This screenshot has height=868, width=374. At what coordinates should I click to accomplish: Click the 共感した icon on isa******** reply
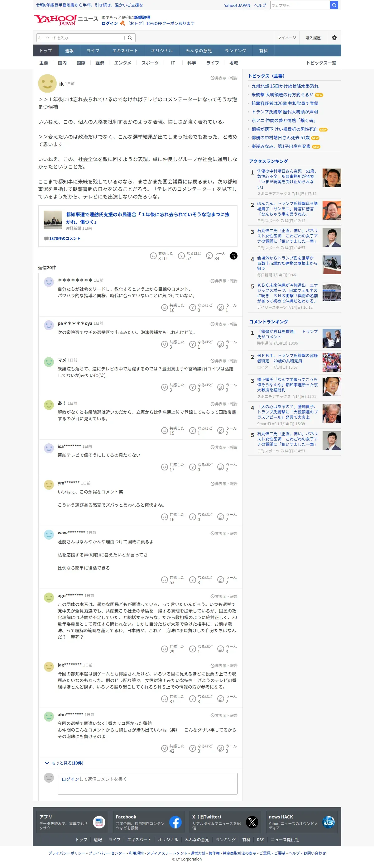(165, 467)
